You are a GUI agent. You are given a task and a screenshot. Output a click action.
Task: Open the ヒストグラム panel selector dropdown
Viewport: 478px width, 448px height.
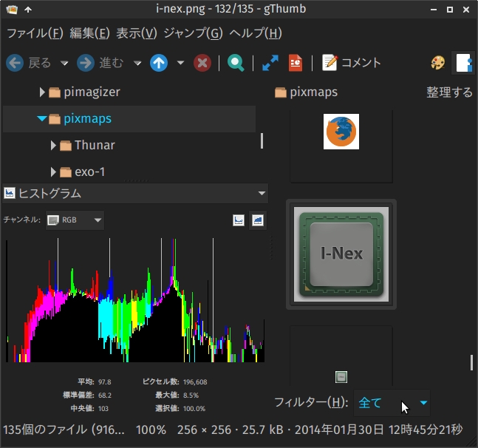[135, 194]
